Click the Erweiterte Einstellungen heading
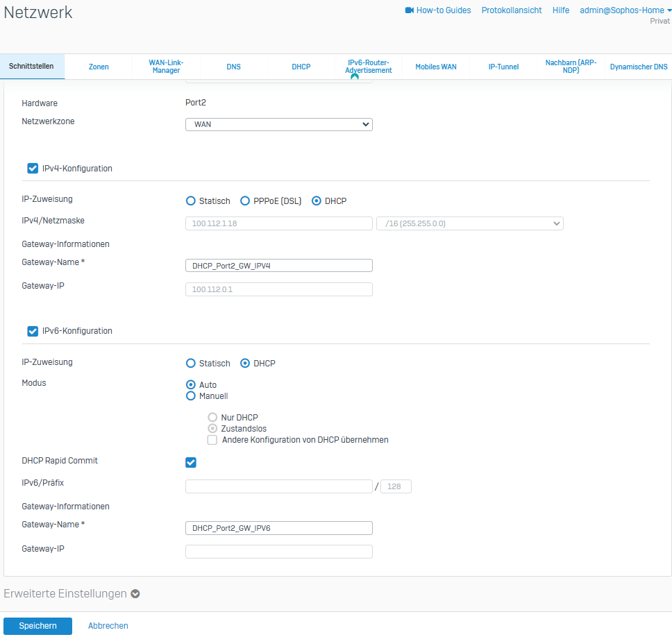The image size is (672, 637). point(65,594)
